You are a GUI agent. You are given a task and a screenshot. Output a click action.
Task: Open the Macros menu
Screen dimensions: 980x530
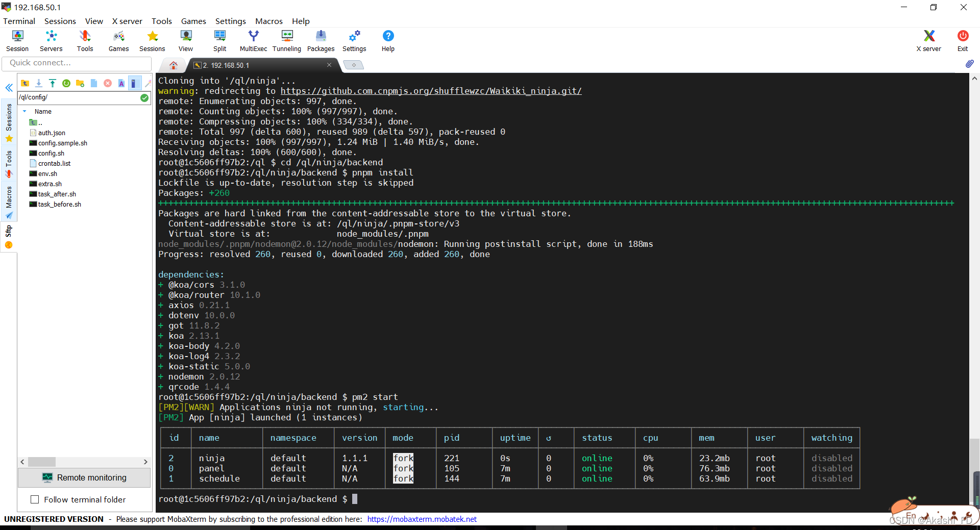[268, 21]
